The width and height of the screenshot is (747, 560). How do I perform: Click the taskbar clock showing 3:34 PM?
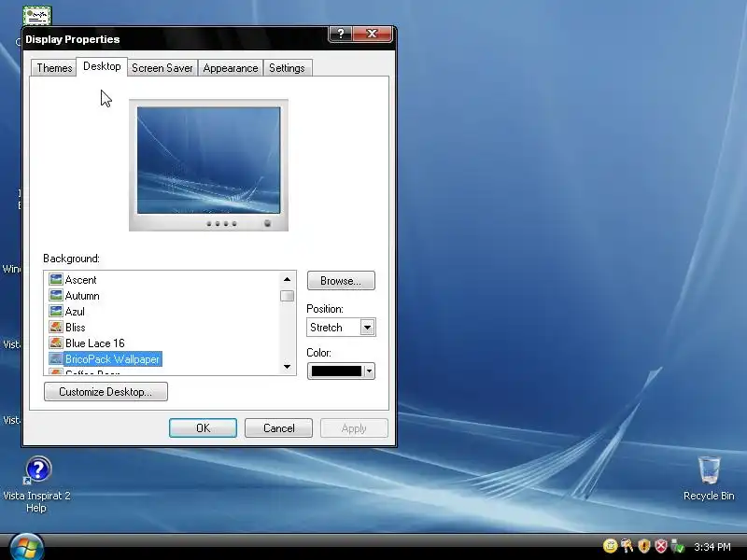click(x=712, y=547)
